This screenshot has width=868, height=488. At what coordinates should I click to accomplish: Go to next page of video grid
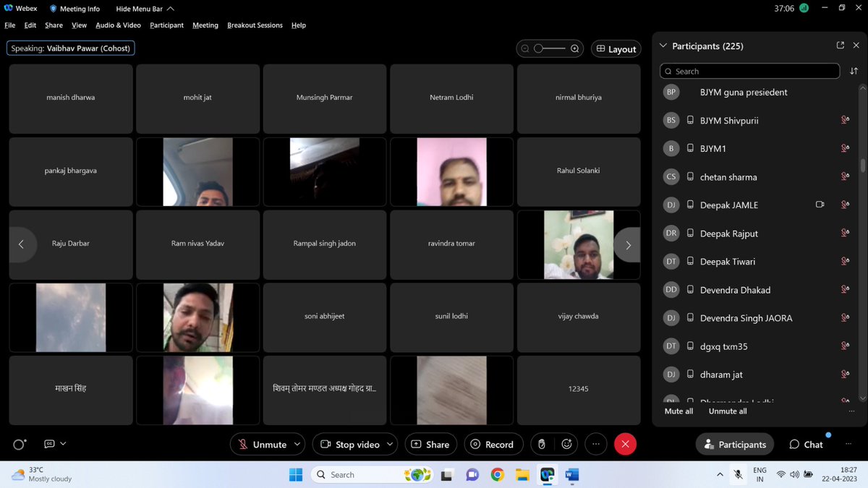click(x=628, y=245)
